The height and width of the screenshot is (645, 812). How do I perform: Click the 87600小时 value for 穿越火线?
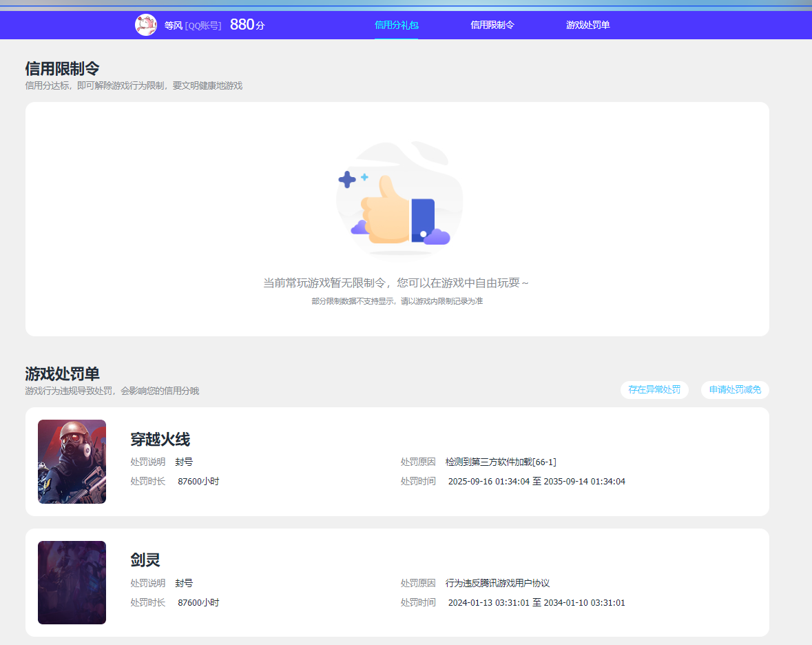pyautogui.click(x=198, y=481)
